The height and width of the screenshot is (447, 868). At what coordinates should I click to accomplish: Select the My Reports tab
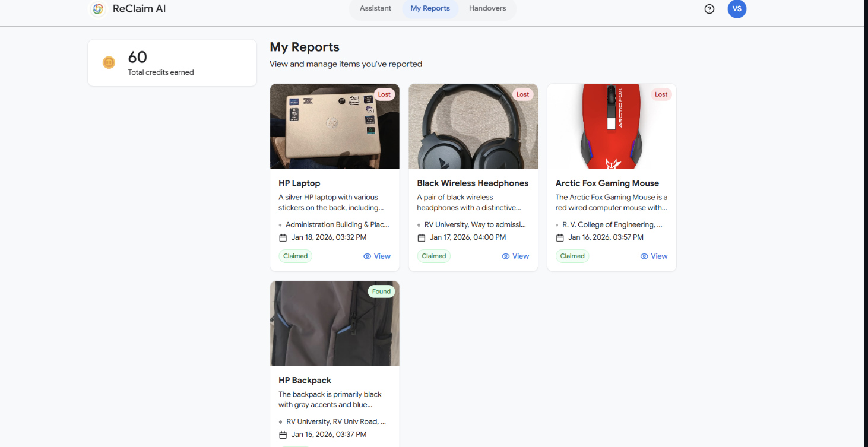pyautogui.click(x=430, y=8)
